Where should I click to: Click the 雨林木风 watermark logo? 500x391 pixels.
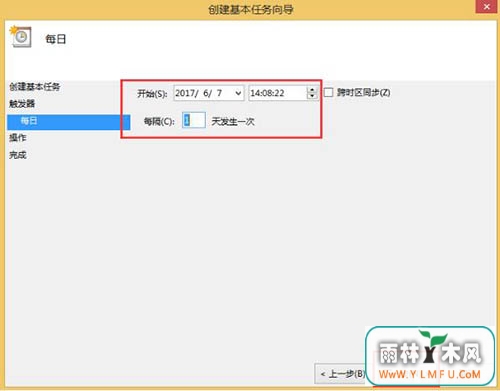[x=430, y=353]
